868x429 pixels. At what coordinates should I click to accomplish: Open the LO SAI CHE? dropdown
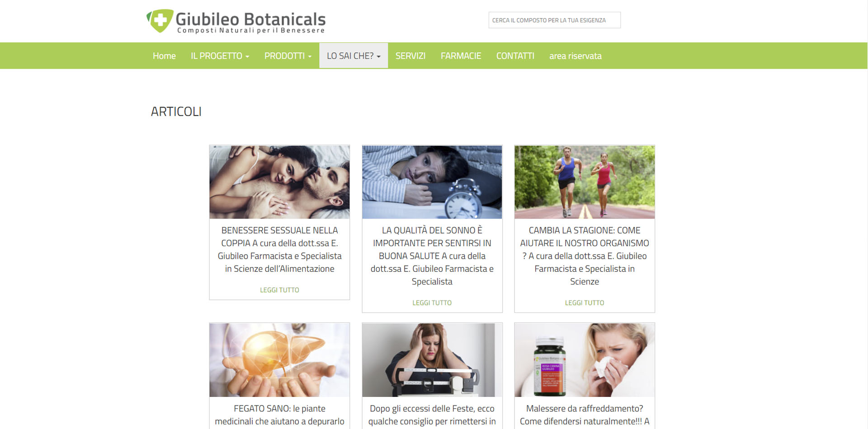(x=354, y=56)
